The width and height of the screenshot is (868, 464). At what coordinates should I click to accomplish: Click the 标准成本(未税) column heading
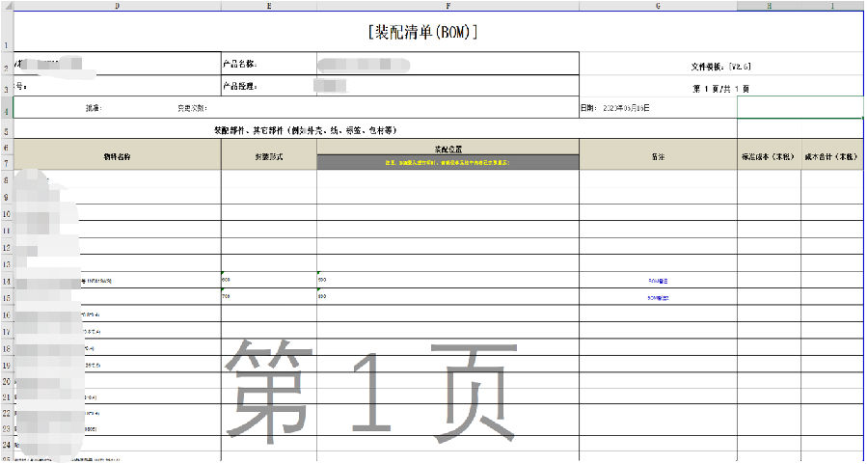click(769, 156)
